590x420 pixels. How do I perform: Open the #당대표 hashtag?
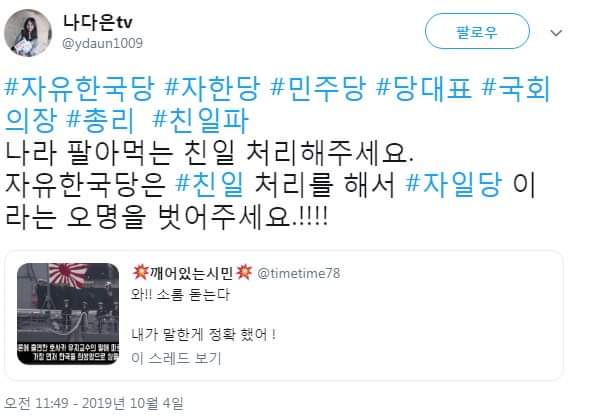point(424,89)
